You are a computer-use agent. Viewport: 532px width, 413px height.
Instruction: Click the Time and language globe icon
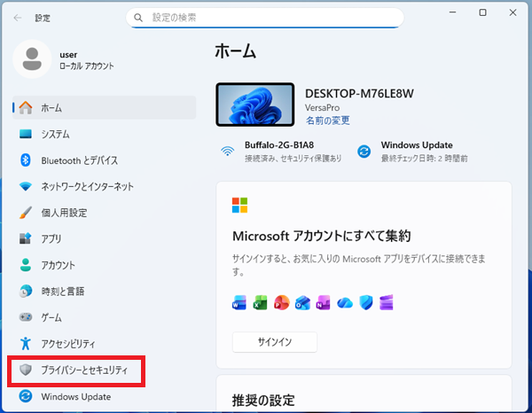pyautogui.click(x=26, y=291)
